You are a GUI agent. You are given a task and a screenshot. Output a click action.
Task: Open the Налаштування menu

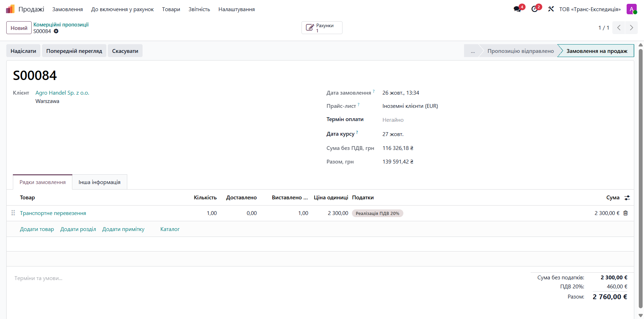(236, 9)
